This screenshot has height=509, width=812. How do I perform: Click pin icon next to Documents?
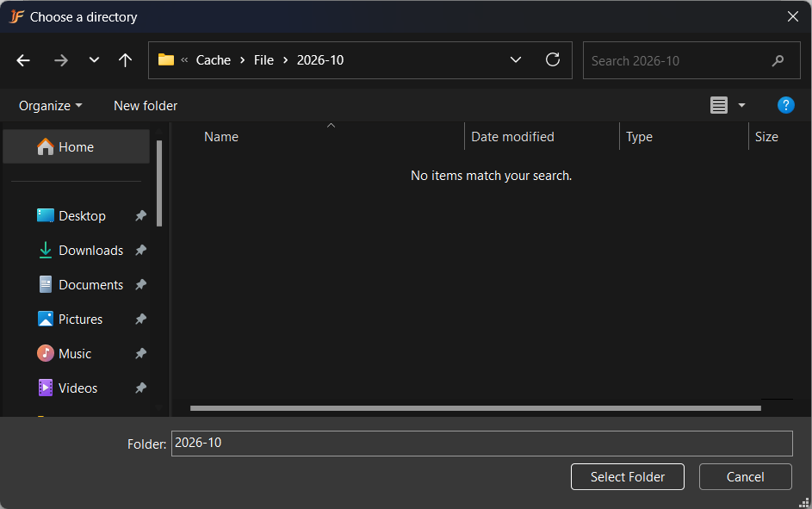[141, 284]
